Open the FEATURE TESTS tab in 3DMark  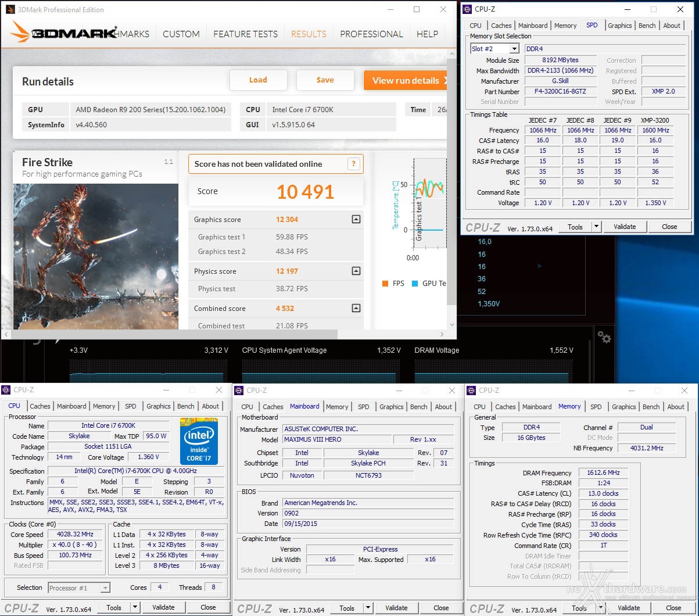pyautogui.click(x=246, y=34)
